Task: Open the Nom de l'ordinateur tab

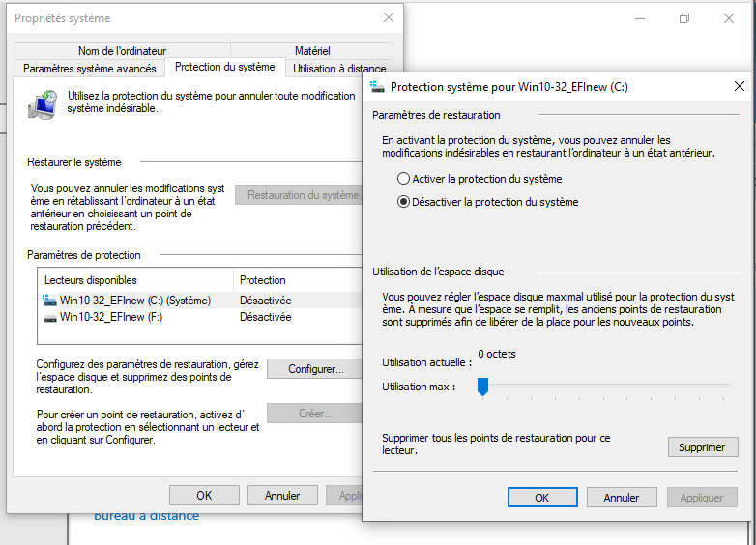Action: [x=123, y=50]
